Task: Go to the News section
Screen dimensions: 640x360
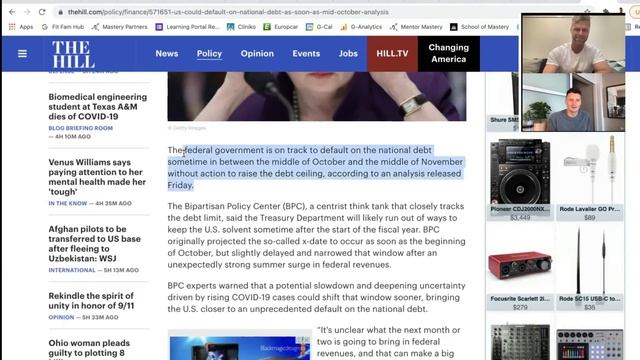Action: tap(167, 53)
